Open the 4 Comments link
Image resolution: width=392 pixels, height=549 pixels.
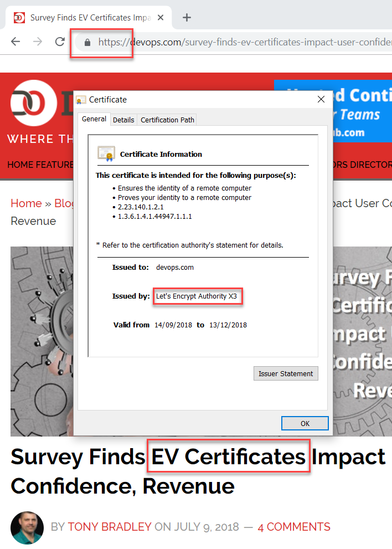294,527
